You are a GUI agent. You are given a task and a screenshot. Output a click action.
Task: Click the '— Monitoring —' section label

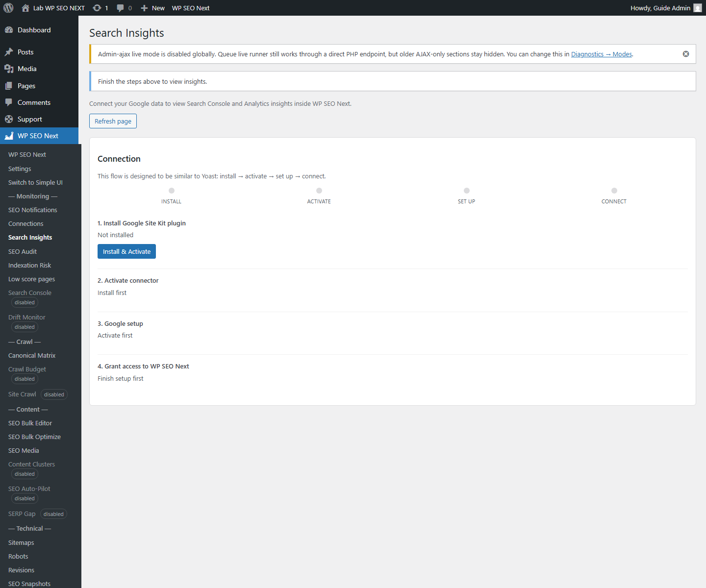[33, 196]
